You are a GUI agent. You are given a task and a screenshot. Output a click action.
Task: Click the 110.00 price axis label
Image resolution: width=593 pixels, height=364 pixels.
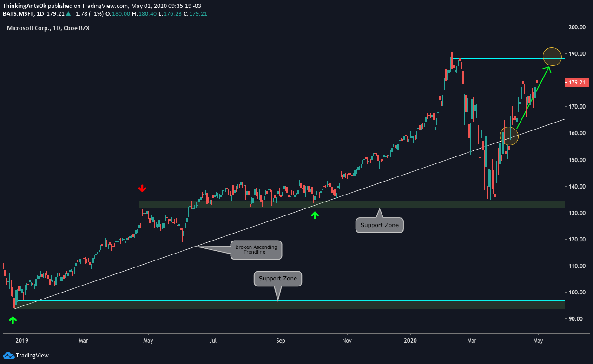(x=577, y=266)
